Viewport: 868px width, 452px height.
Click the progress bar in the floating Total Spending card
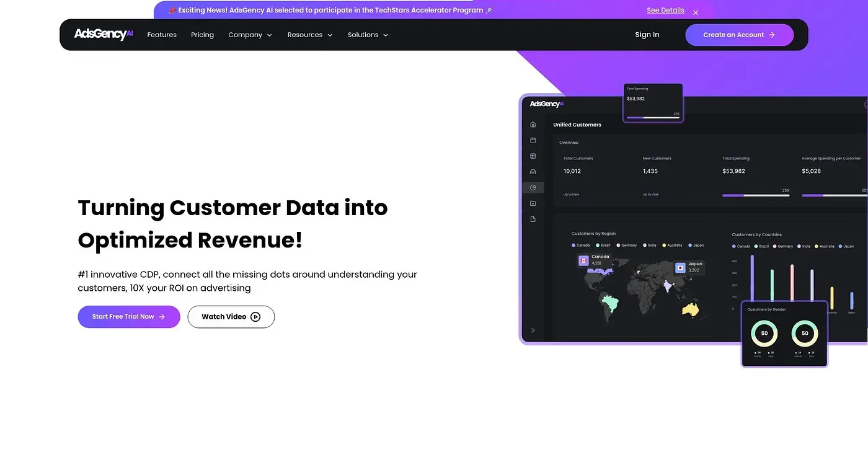click(x=653, y=117)
